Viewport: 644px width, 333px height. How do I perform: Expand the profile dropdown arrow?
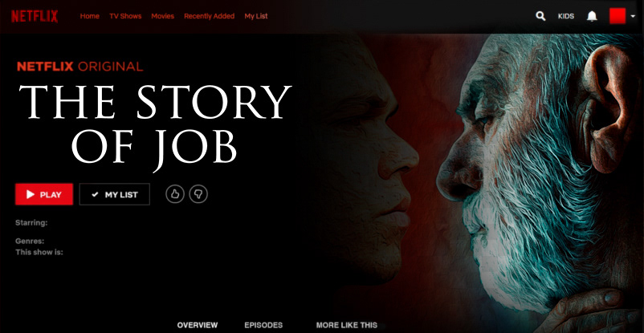point(633,16)
